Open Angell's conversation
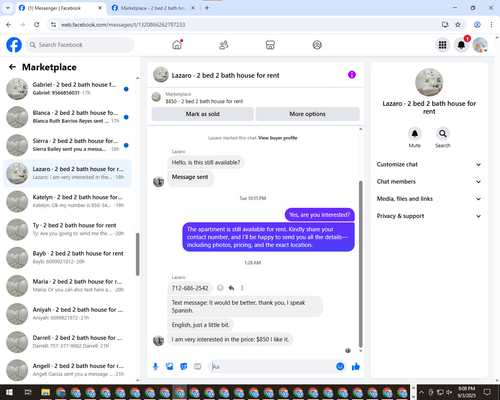The image size is (500, 400). point(68,370)
